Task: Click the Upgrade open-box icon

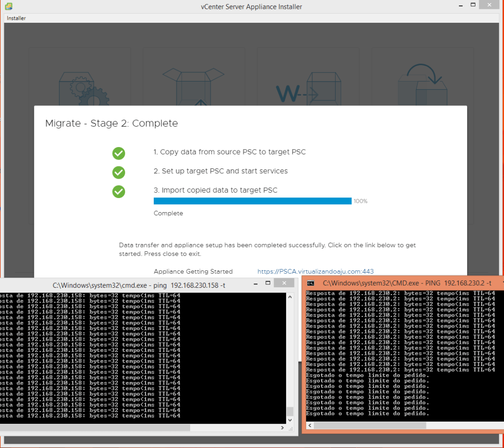Action: click(x=193, y=87)
